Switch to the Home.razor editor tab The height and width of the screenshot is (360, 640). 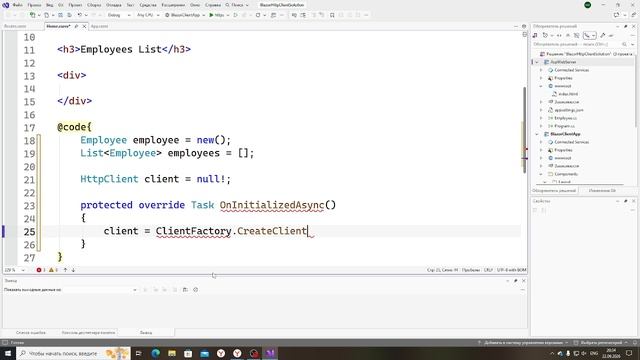tap(58, 26)
